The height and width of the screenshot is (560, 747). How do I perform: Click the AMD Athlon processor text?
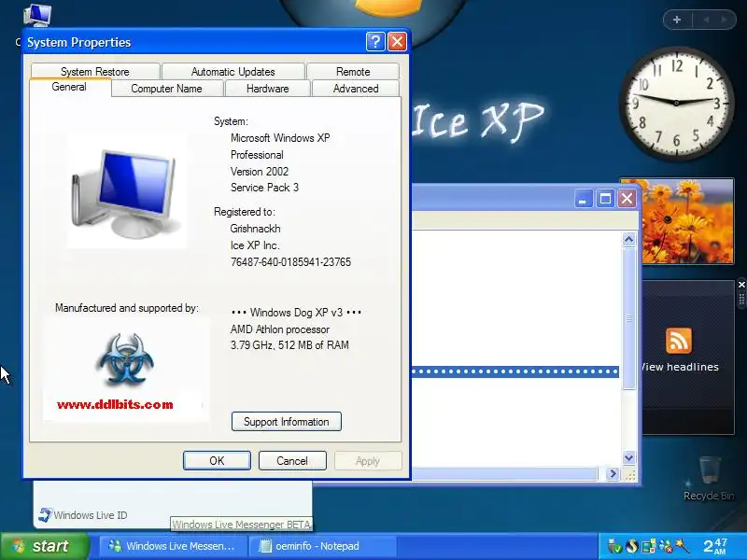pyautogui.click(x=279, y=329)
